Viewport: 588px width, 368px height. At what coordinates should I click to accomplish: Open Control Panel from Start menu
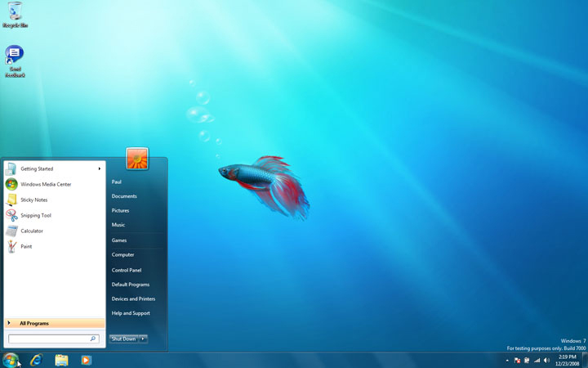click(x=127, y=270)
